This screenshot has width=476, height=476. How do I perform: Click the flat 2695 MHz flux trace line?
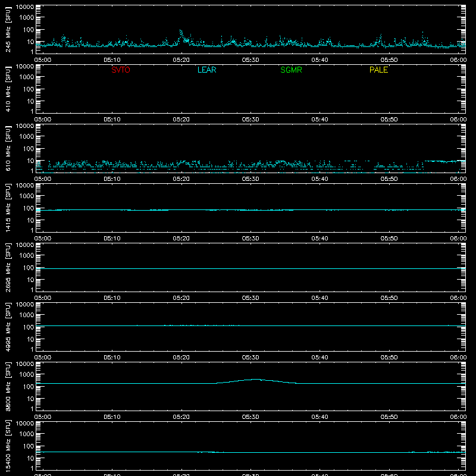[x=250, y=269]
